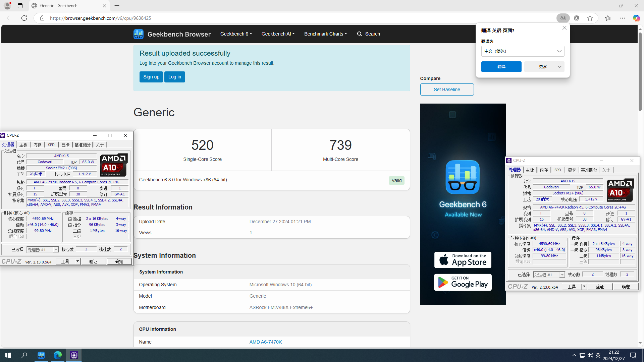
Task: Click 确定 button in right CPU-Z
Action: tap(626, 287)
